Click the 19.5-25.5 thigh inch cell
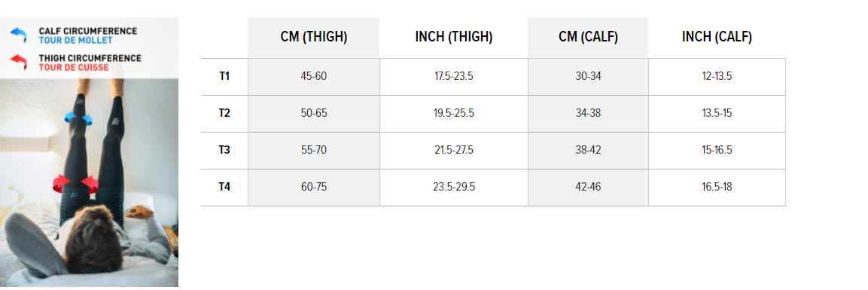 click(x=454, y=114)
